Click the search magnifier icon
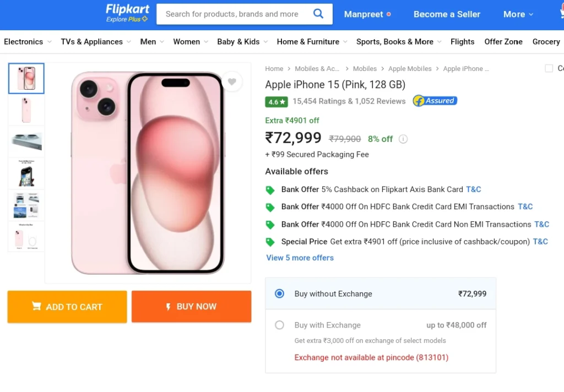Image resolution: width=564 pixels, height=392 pixels. click(x=318, y=14)
